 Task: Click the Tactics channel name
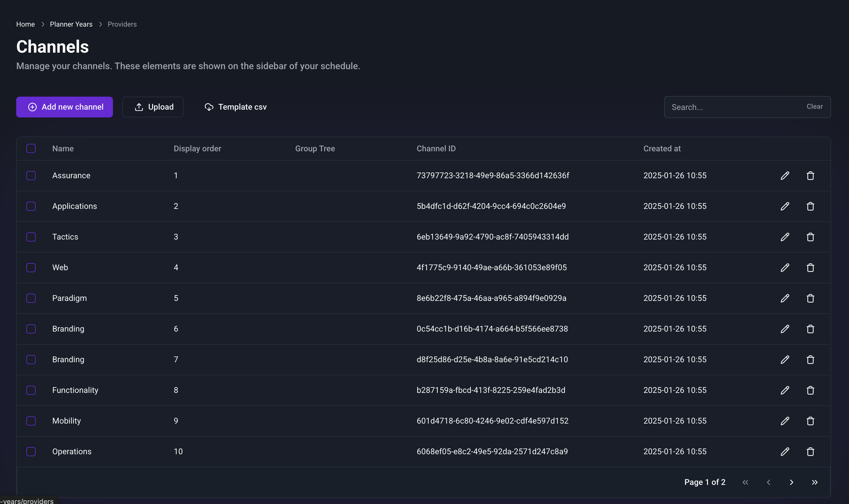point(65,237)
